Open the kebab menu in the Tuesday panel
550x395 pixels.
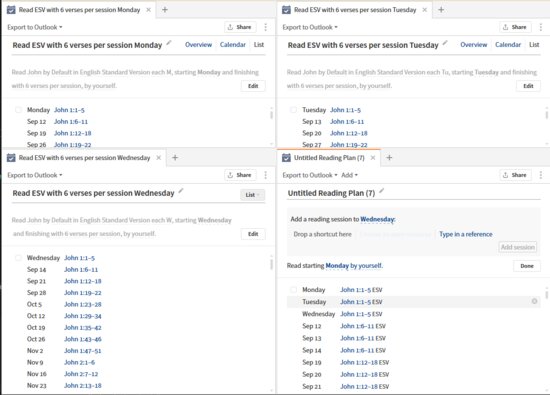pyautogui.click(x=541, y=27)
